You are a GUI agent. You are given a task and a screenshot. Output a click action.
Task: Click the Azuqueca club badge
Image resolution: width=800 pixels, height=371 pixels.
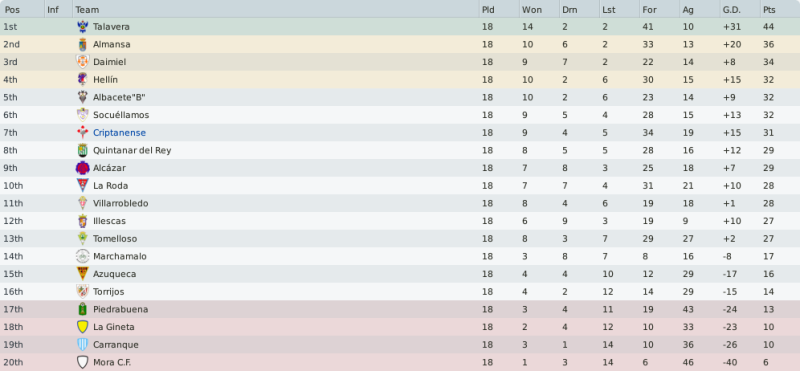pos(82,274)
